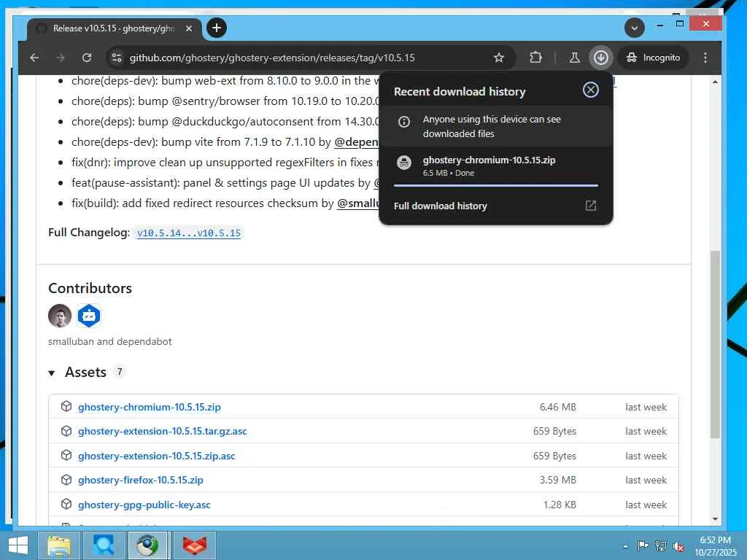The width and height of the screenshot is (747, 560).
Task: Download ghostery-gpg-public-key.asc
Action: click(x=144, y=505)
